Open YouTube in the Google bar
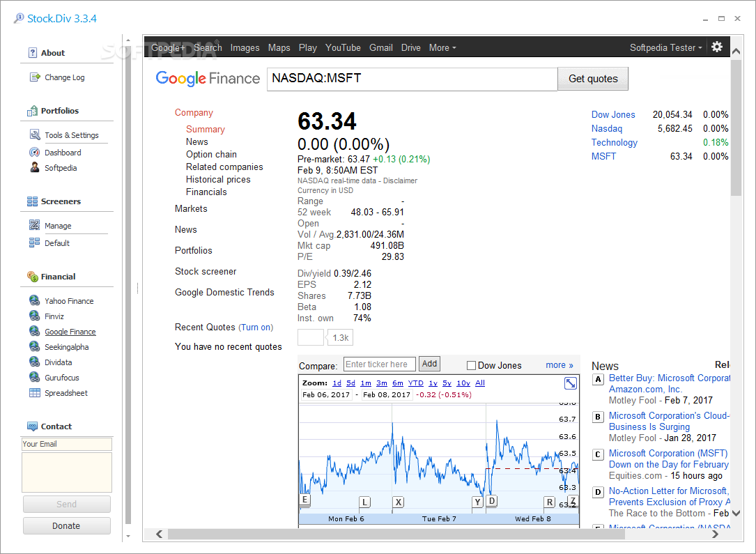This screenshot has height=554, width=756. [343, 47]
